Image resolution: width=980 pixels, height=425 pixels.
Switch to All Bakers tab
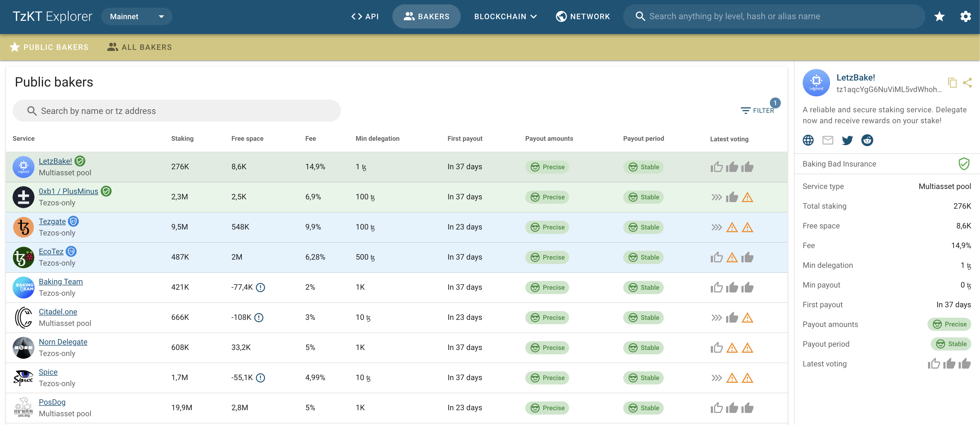(140, 47)
